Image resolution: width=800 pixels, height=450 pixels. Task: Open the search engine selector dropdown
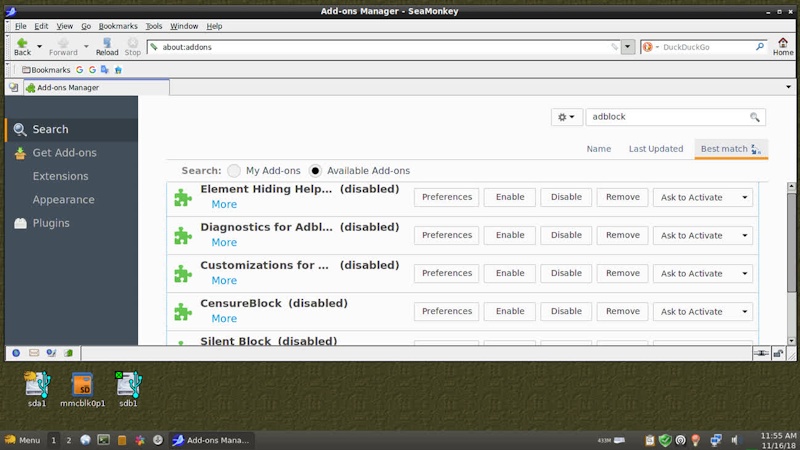pos(650,47)
